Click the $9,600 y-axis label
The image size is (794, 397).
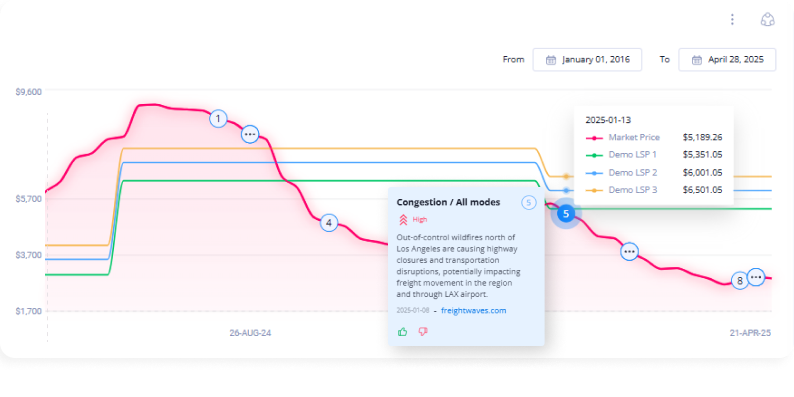coord(28,92)
